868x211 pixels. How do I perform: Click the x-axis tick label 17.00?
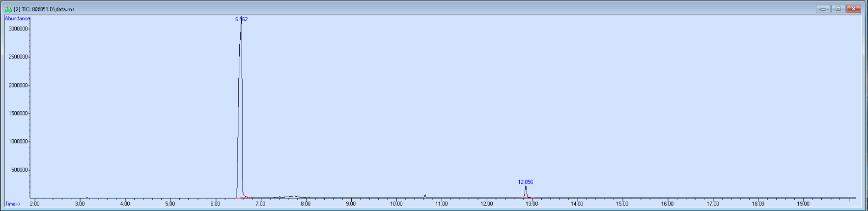coord(713,204)
